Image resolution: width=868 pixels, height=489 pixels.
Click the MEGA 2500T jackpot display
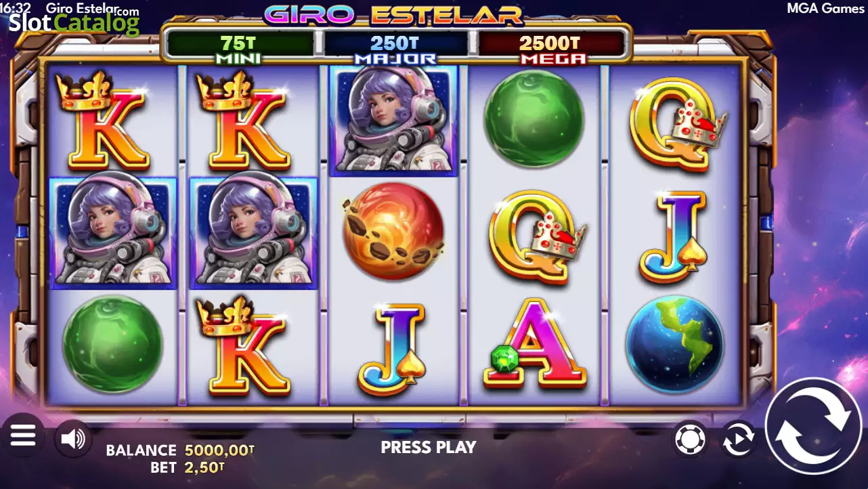[552, 47]
